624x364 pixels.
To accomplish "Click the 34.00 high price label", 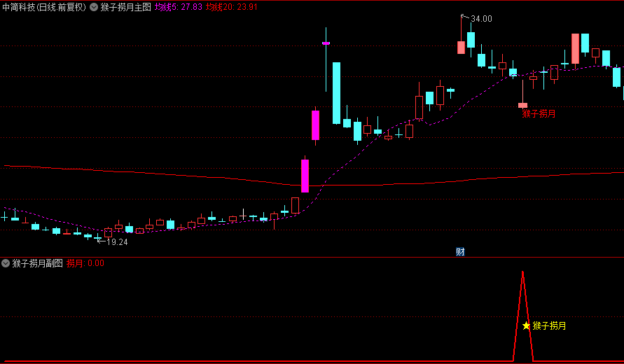I will (x=481, y=19).
